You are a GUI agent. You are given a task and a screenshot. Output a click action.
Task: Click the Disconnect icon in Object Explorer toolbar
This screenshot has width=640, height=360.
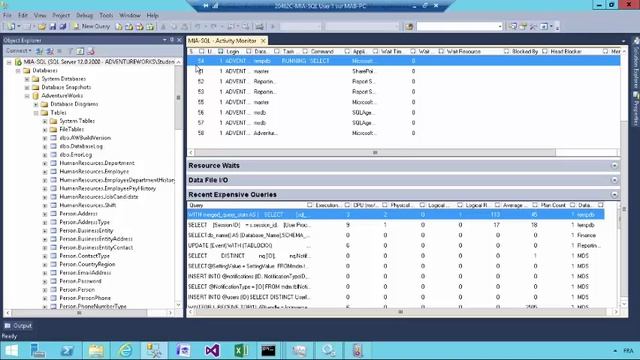pyautogui.click(x=50, y=51)
